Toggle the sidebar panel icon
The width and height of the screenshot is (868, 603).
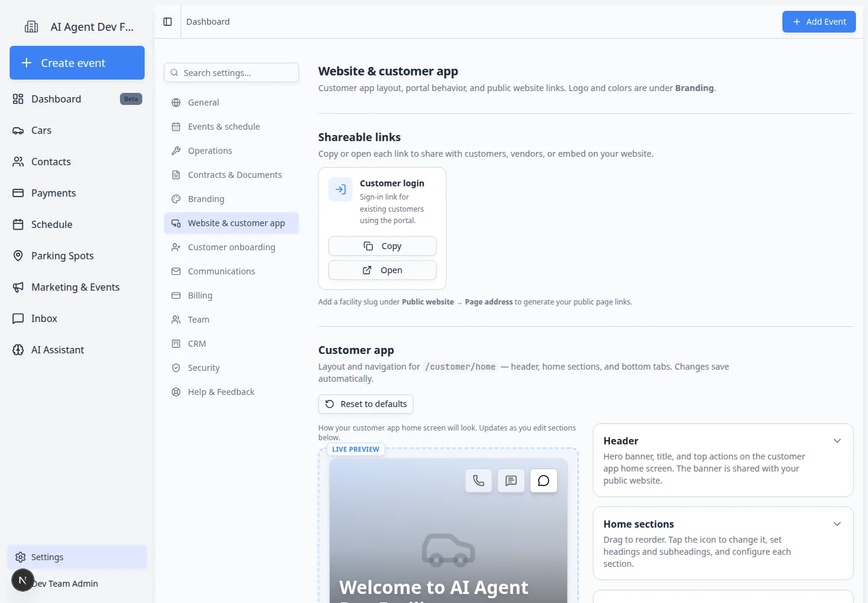click(168, 22)
